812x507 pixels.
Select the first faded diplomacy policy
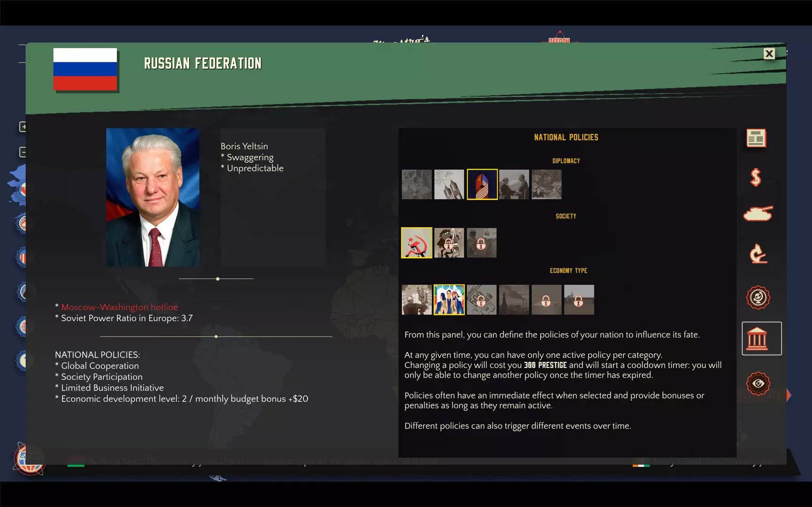point(417,184)
